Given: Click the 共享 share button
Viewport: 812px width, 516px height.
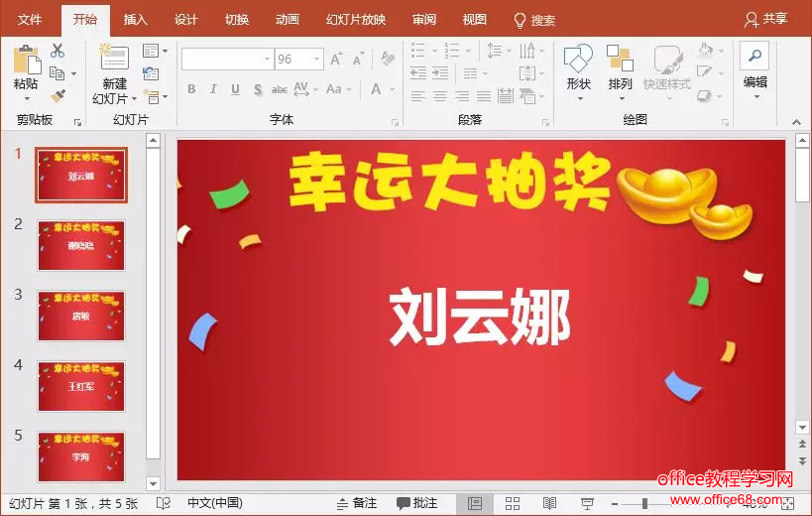Looking at the screenshot, I should 766,19.
